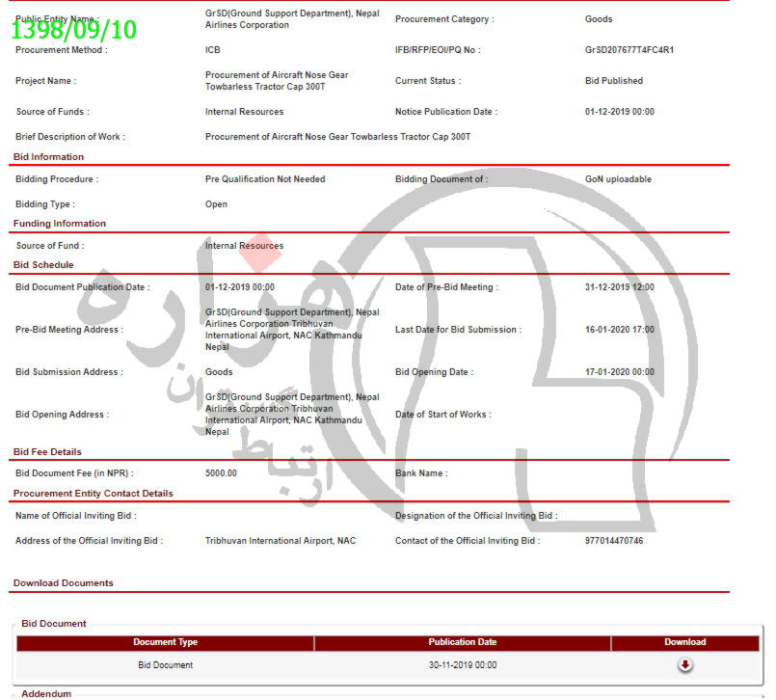Viewport: 776px width, 700px height.
Task: Click the Publication Date column header
Action: tap(462, 642)
